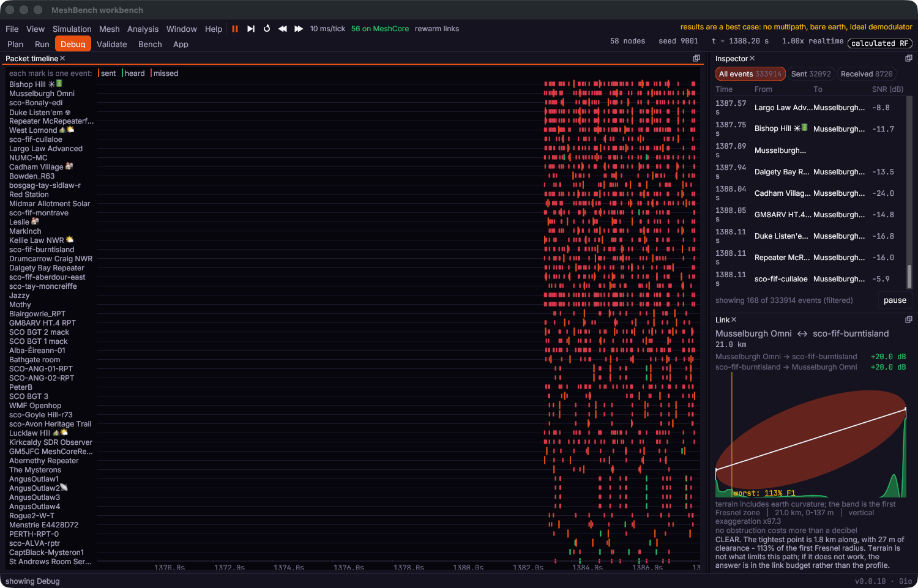
Task: Select the Lucklaw Hill node row
Action: [x=39, y=433]
